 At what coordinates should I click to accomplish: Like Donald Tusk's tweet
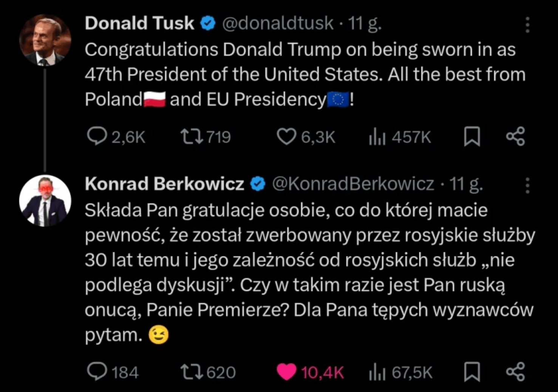286,137
